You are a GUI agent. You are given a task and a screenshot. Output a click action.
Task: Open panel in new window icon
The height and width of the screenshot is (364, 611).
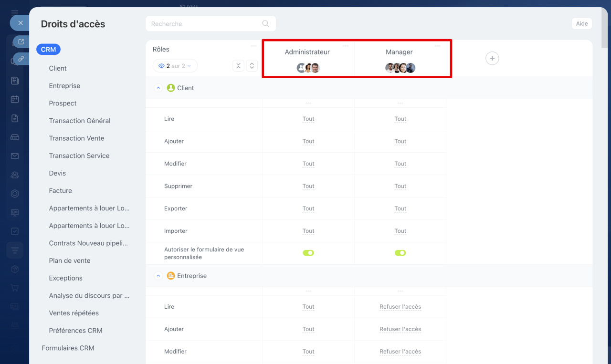tap(21, 42)
